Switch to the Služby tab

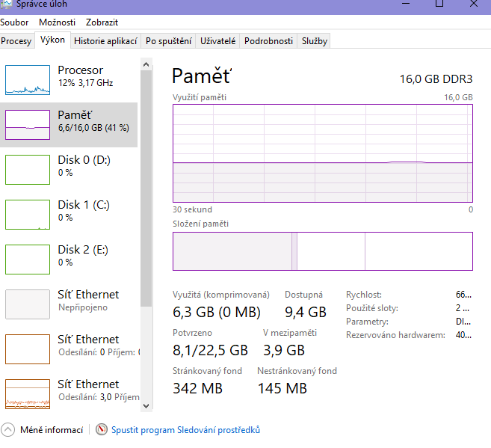pos(314,41)
